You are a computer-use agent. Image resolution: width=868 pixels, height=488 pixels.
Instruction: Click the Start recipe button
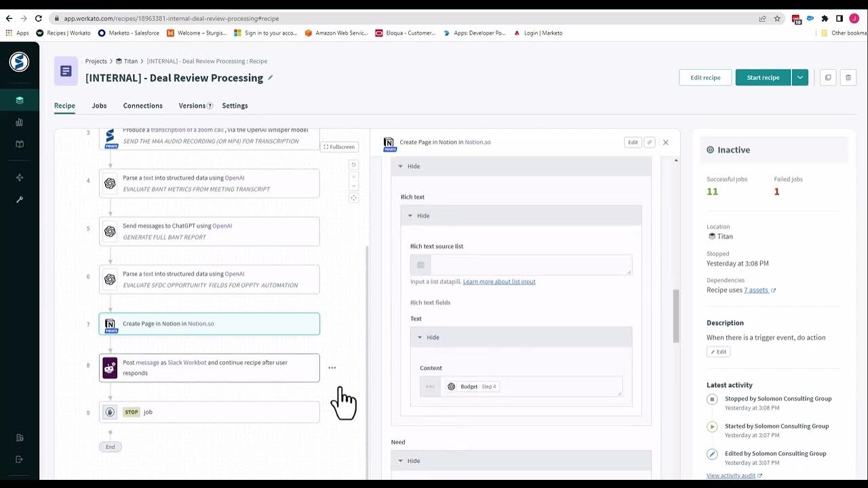click(x=763, y=77)
